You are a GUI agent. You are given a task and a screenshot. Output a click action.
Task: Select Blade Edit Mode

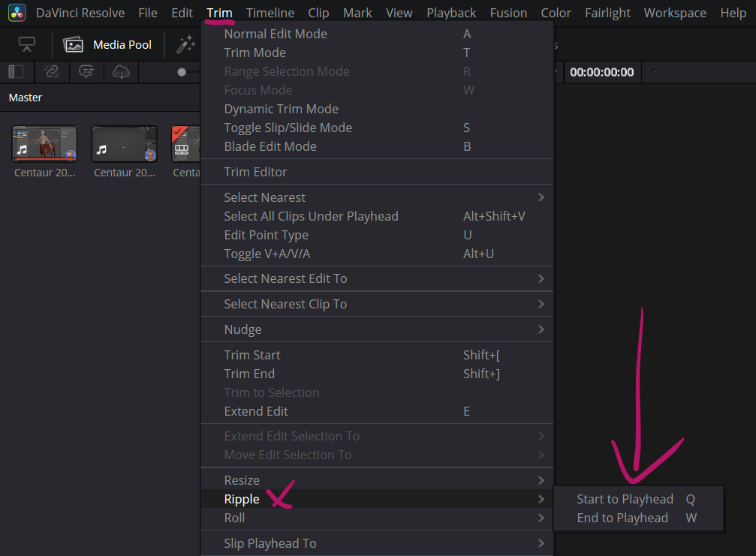(x=270, y=146)
